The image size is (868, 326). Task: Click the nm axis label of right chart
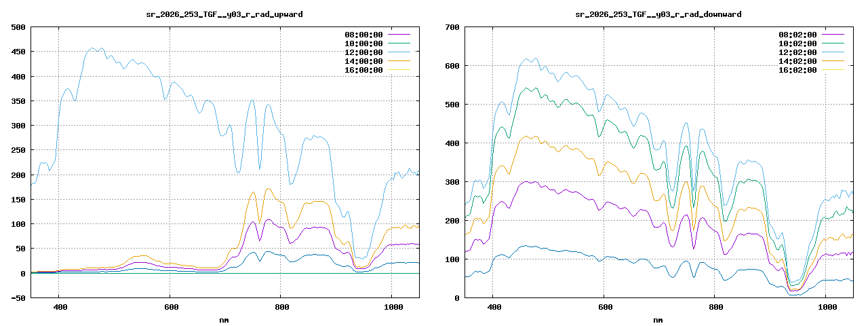tap(658, 319)
